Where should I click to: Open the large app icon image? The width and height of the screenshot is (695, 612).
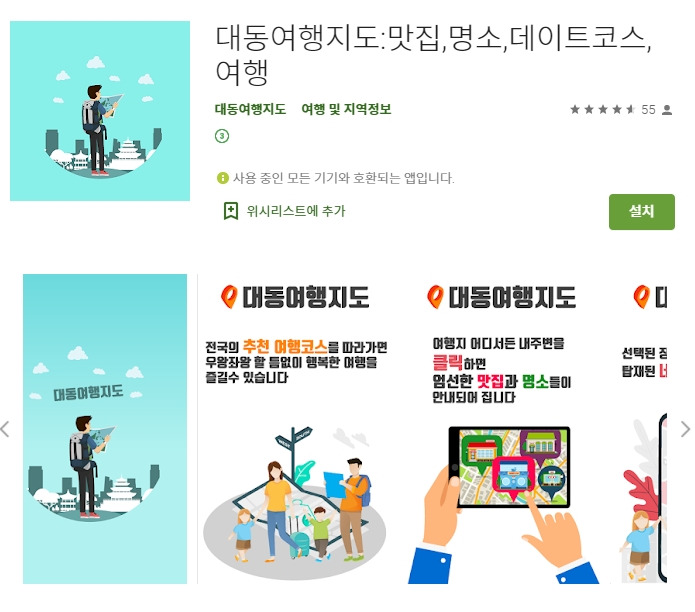(x=100, y=111)
